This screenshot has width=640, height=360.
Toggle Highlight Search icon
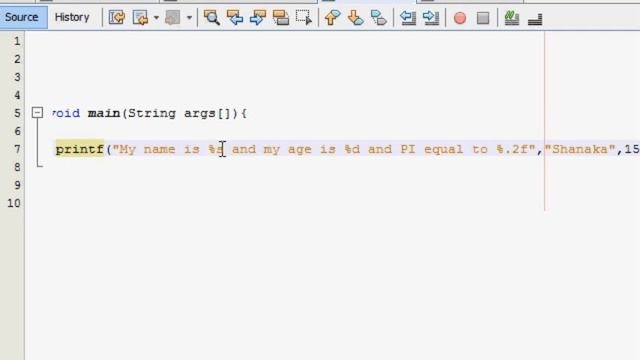coord(281,18)
